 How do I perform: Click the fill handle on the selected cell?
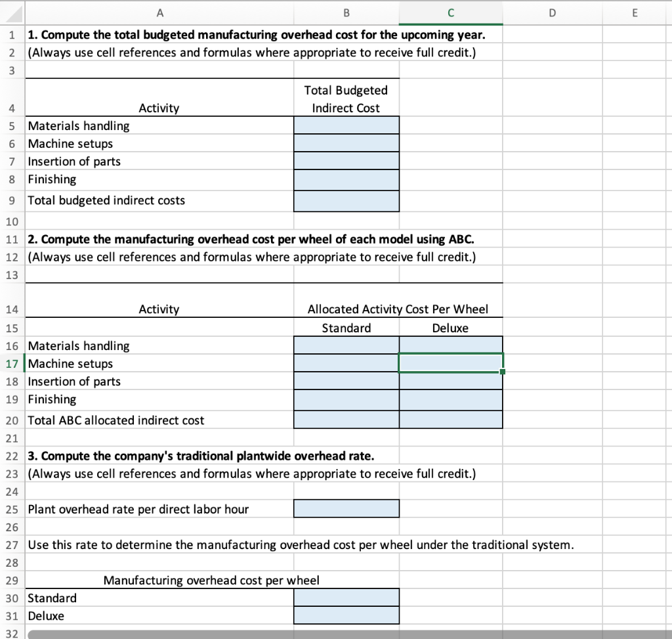(x=503, y=372)
